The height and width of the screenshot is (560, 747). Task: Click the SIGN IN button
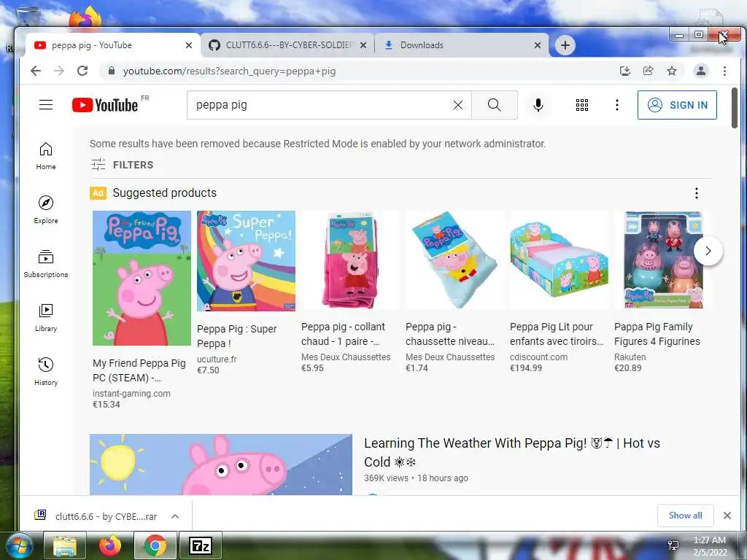point(677,105)
